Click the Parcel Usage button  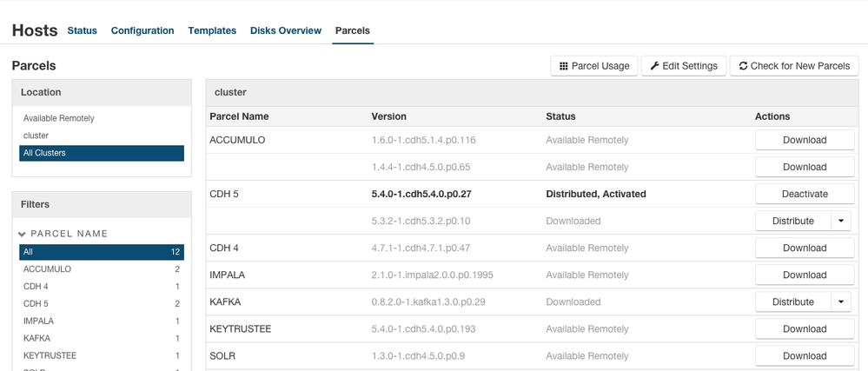[x=594, y=66]
